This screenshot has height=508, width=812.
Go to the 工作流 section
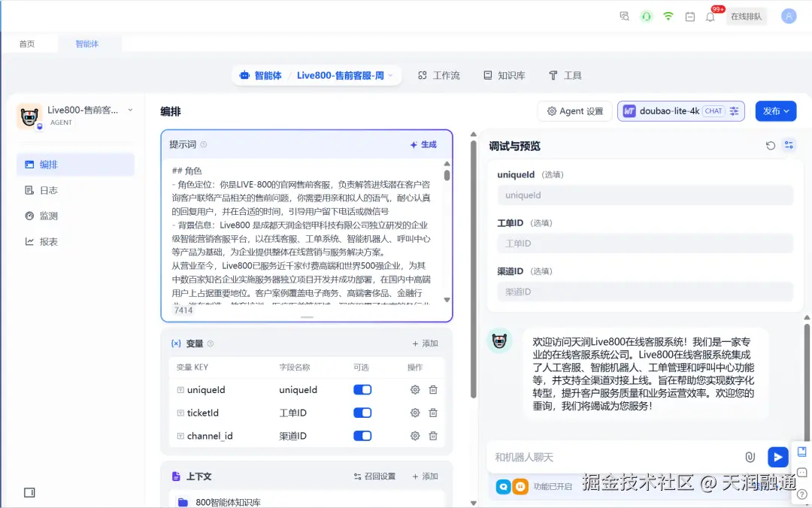[439, 76]
